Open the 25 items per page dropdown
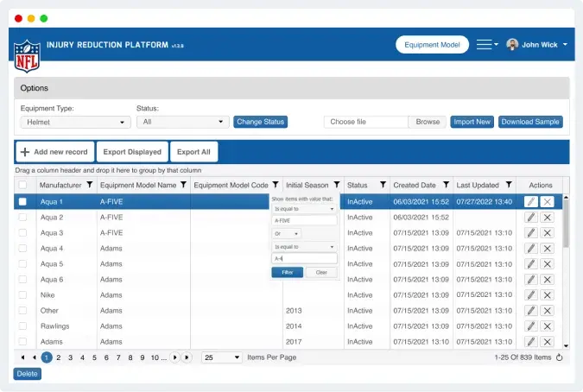Screen dimensions: 583x392 (222, 357)
